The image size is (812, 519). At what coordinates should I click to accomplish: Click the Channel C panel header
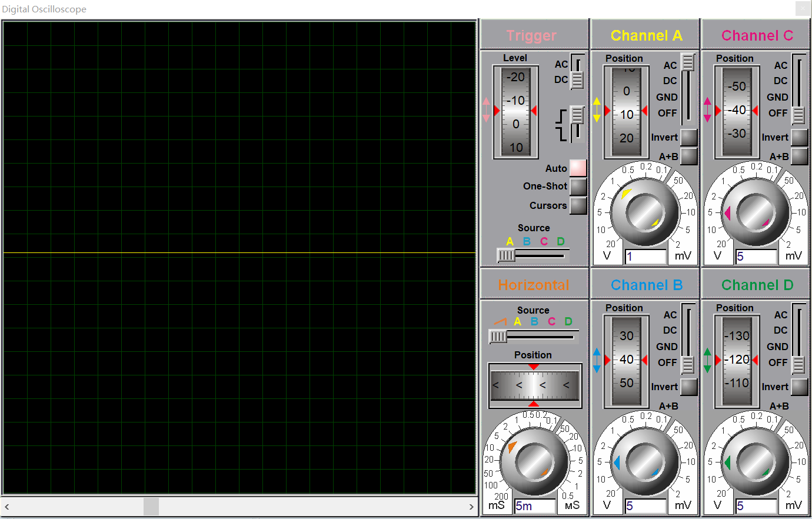[x=756, y=35]
